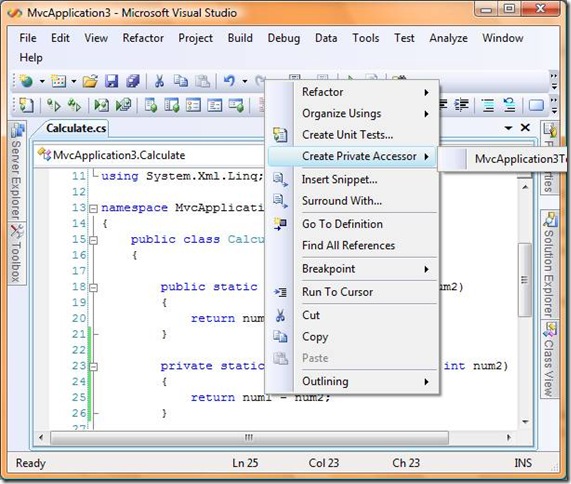The height and width of the screenshot is (484, 571).
Task: Collapse the namespace block on line 13
Action: tap(94, 209)
